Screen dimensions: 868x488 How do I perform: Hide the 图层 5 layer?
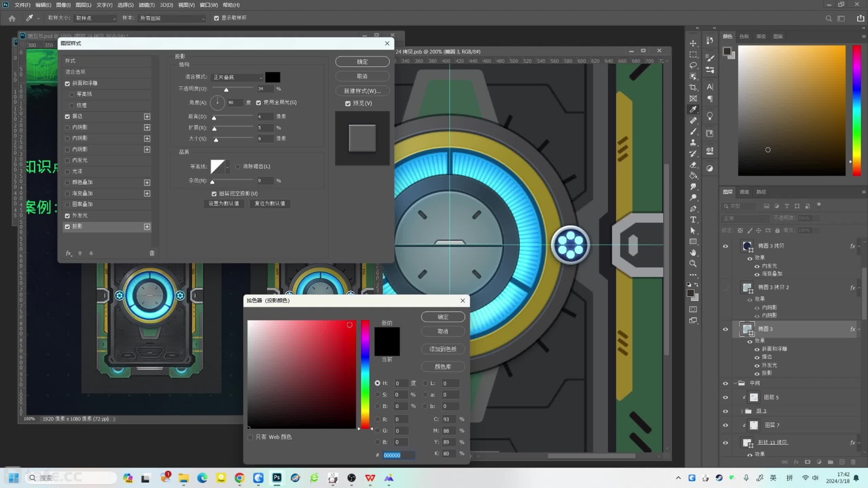[x=726, y=398]
